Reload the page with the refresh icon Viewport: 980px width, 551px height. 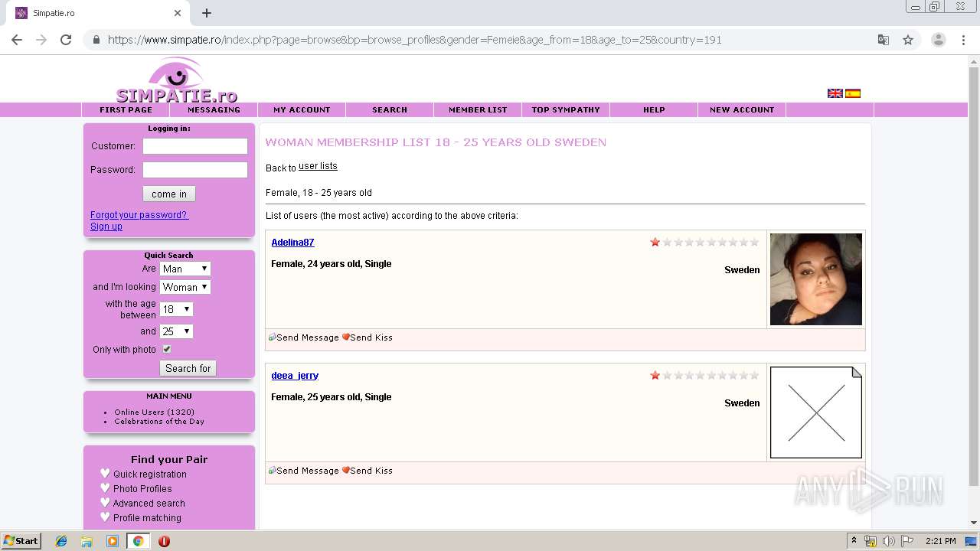click(66, 40)
